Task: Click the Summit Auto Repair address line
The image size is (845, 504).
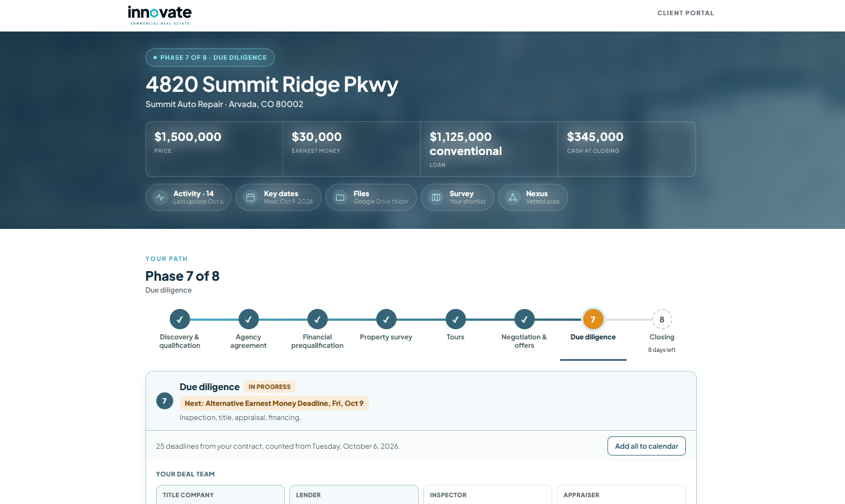Action: pos(225,104)
